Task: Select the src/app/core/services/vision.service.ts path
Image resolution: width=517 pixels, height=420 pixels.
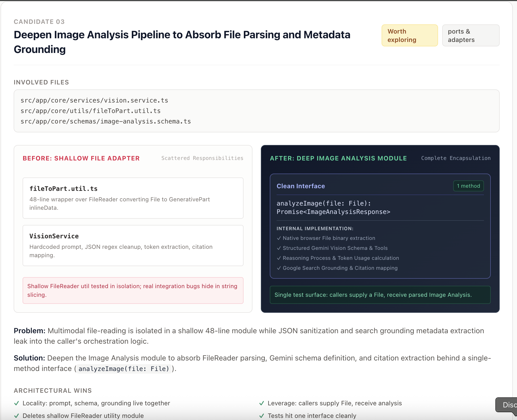Action: tap(94, 100)
